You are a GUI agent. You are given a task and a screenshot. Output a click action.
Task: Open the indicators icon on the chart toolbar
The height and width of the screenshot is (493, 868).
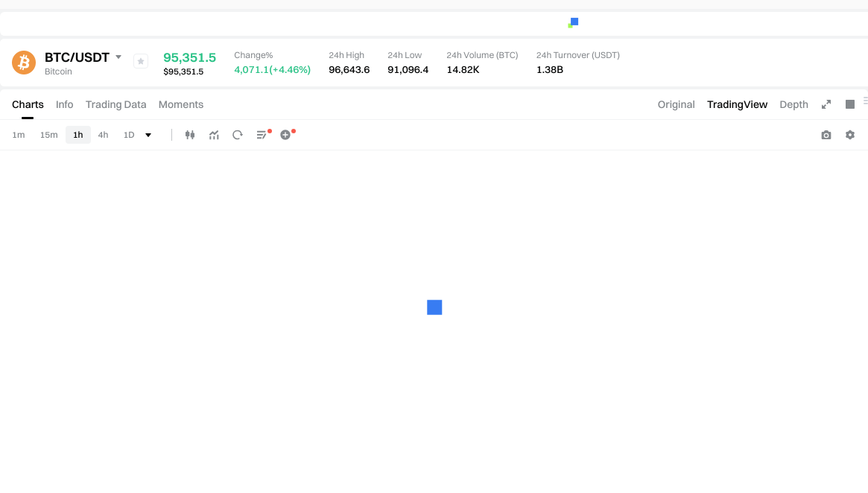214,134
